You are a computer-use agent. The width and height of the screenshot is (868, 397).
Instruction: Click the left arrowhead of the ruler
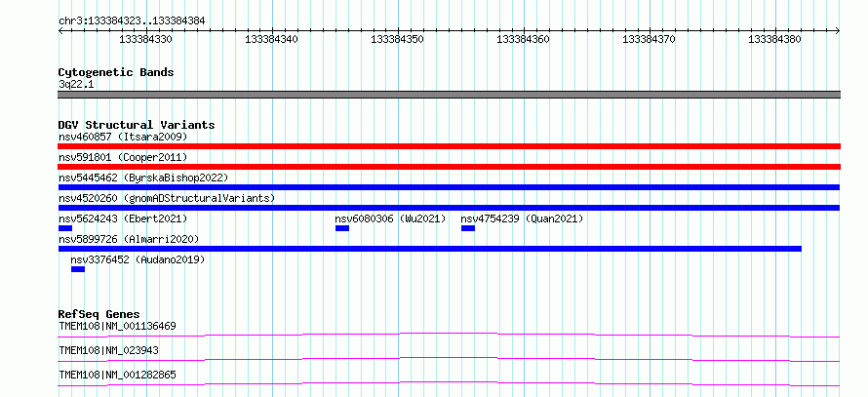pos(60,31)
